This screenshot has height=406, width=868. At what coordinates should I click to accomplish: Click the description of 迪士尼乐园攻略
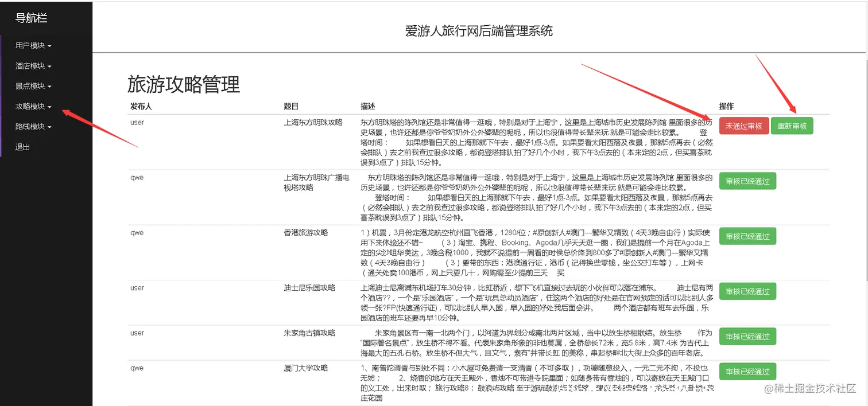[536, 303]
